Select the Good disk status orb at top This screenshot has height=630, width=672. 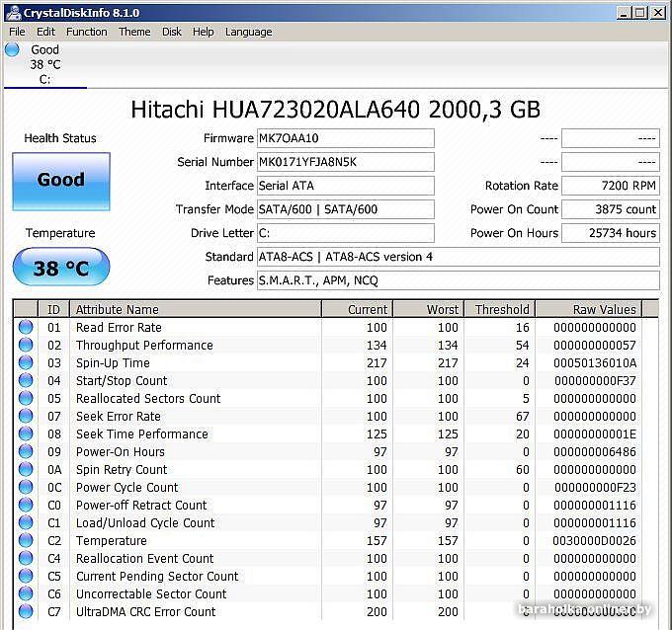[13, 49]
